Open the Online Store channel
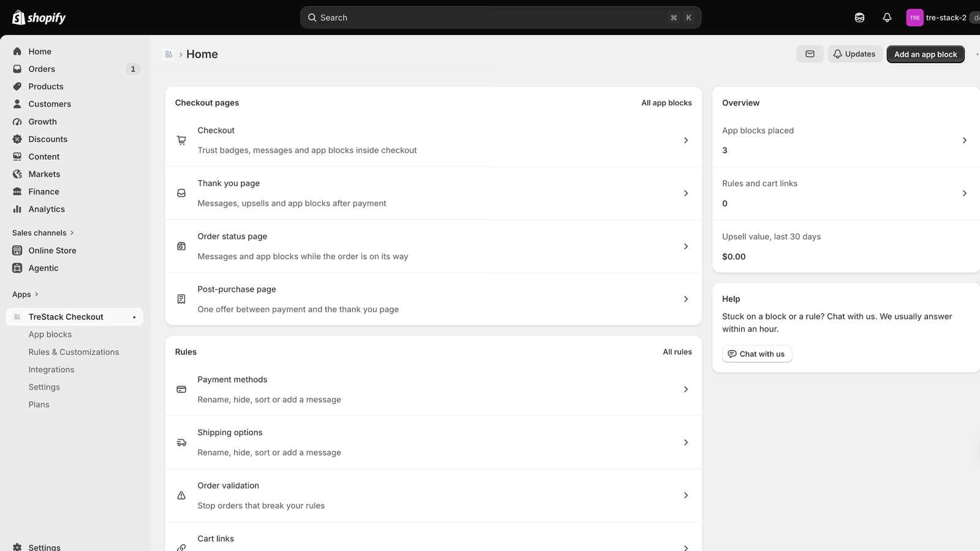Viewport: 980px width, 551px height. (75, 250)
